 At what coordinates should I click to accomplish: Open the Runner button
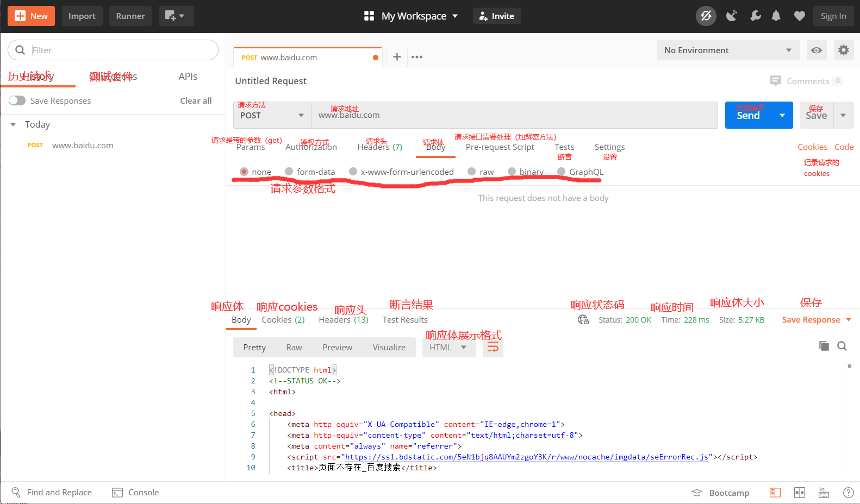coord(130,16)
